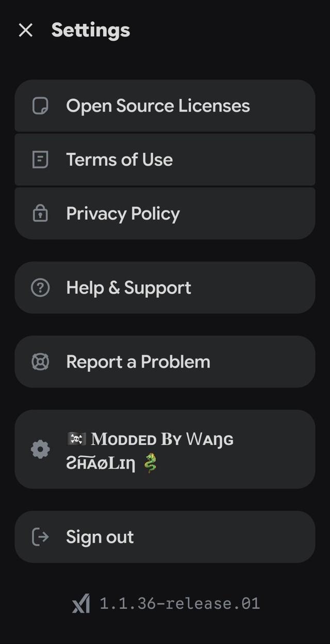Screen dimensions: 330x644
Task: Open the Open Source Licenses entry
Action: click(x=158, y=106)
